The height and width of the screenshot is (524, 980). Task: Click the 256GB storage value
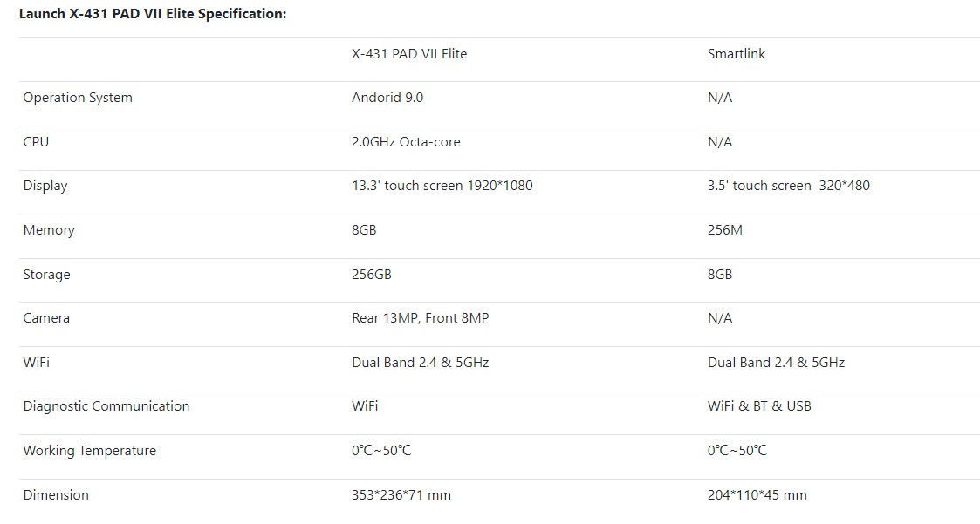point(371,274)
